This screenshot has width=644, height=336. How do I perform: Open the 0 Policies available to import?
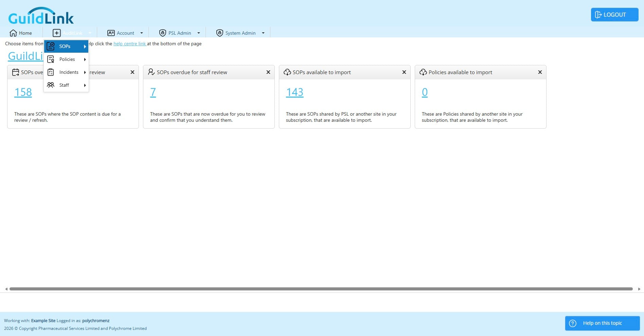click(425, 92)
